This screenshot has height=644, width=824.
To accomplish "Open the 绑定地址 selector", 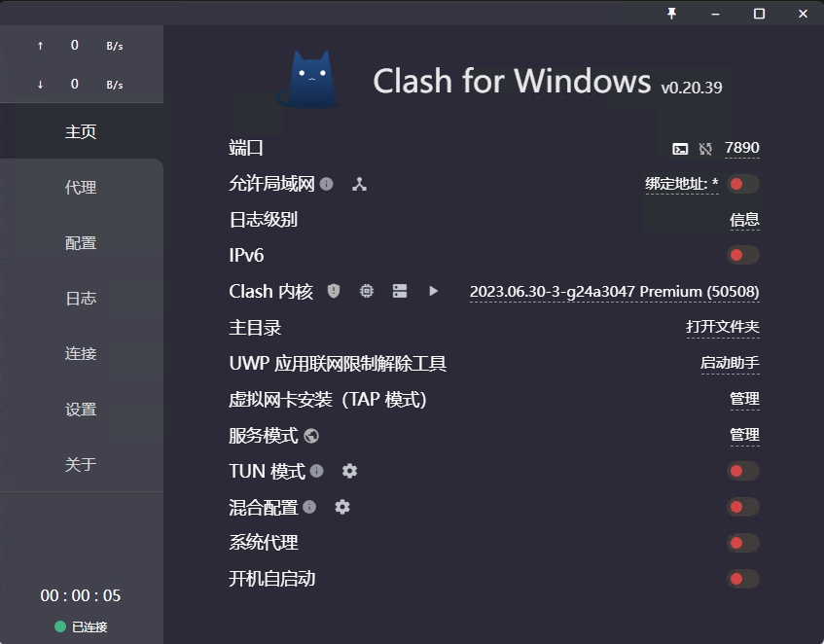I will point(681,183).
